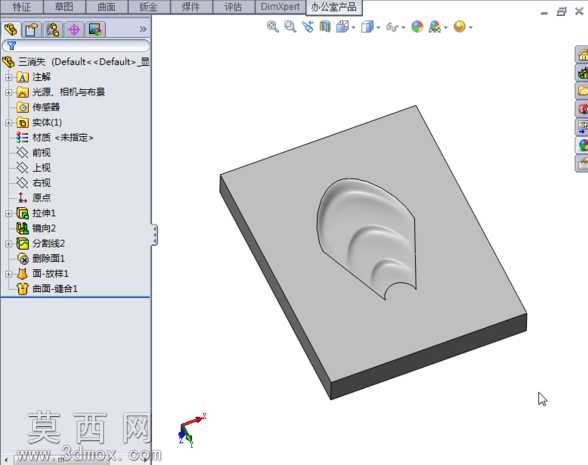
Task: Click the Display Style icon
Action: (367, 27)
